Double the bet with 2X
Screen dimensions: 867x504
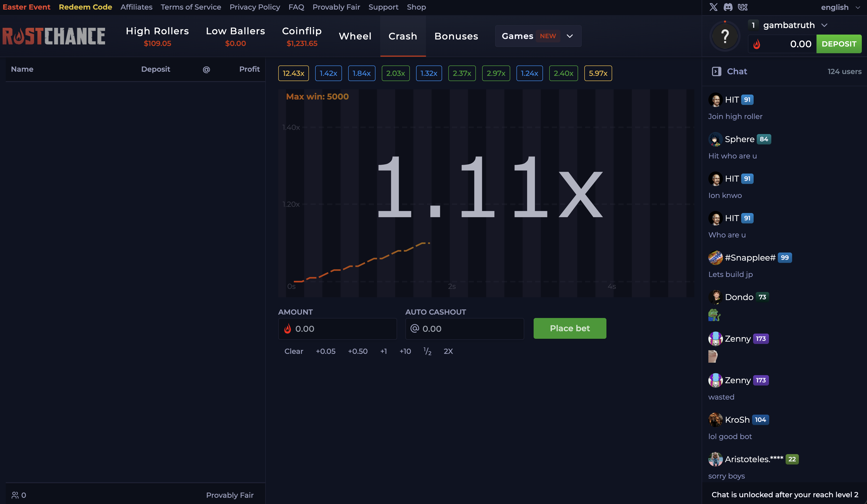click(448, 351)
